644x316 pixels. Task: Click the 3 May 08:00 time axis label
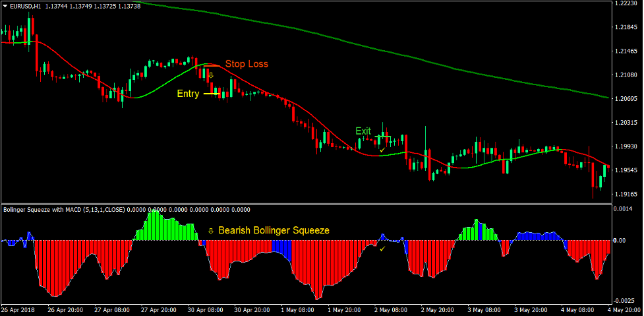point(485,310)
